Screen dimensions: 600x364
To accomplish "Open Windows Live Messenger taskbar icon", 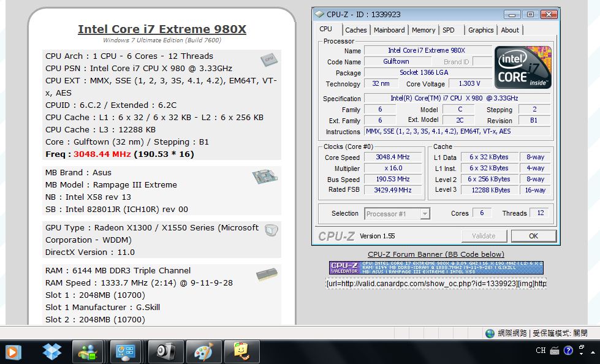I will click(x=88, y=352).
